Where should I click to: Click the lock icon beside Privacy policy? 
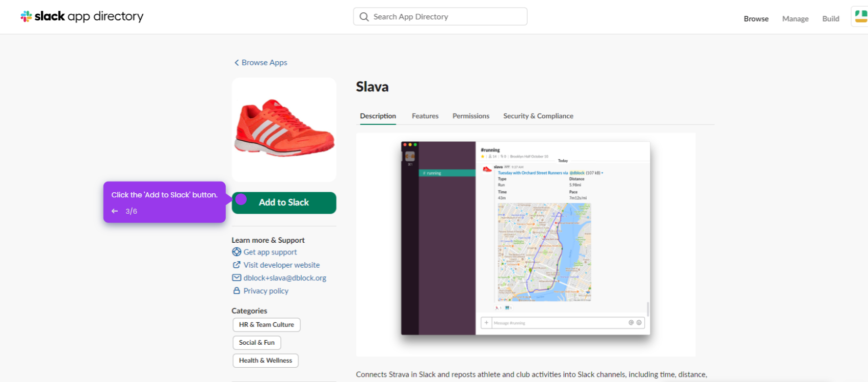[236, 291]
